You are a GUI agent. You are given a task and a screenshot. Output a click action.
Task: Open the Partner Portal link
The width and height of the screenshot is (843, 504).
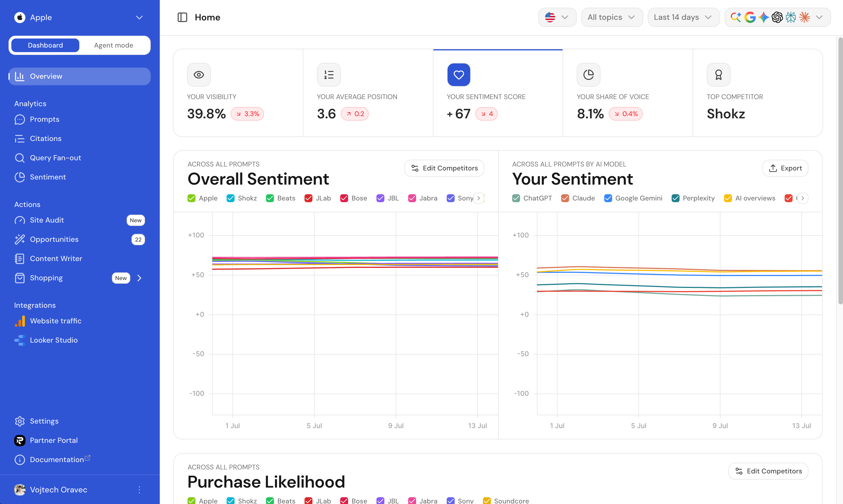54,441
